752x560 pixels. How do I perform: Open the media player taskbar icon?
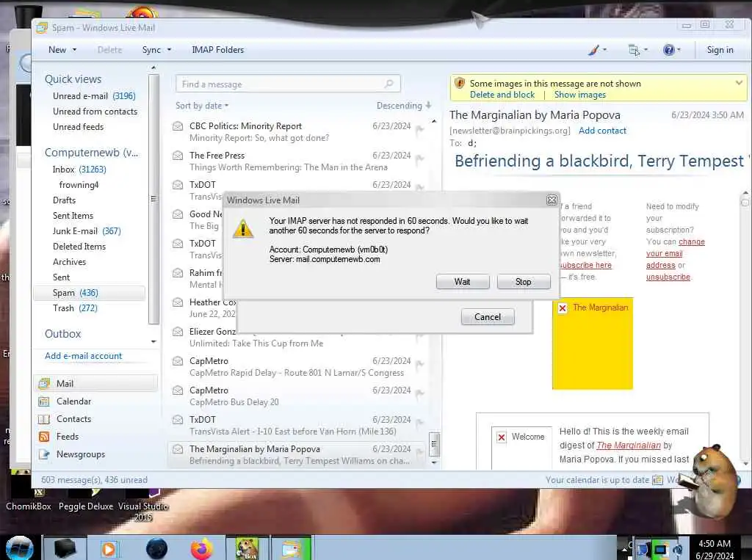pos(109,548)
